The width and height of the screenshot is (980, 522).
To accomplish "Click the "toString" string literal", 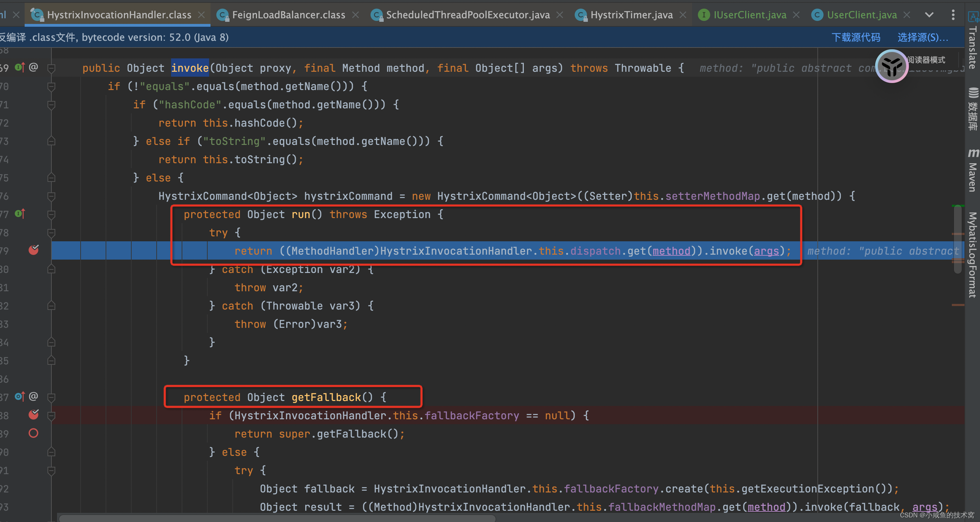I will coord(234,141).
